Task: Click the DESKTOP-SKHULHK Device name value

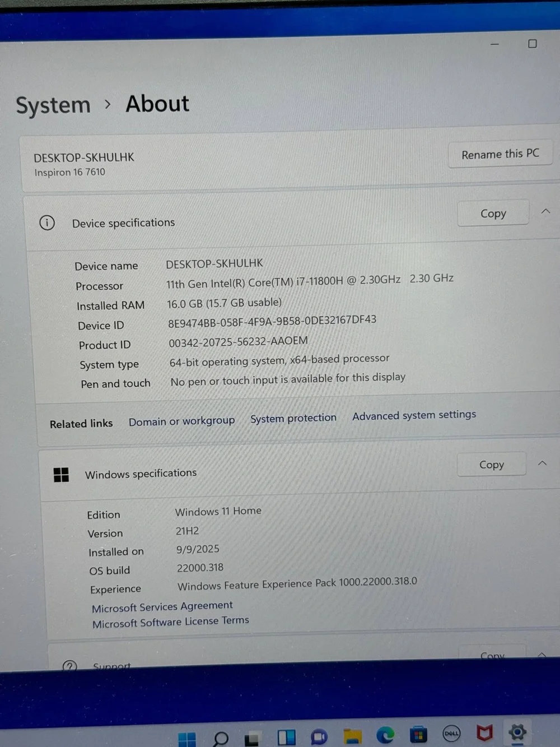Action: 214,263
